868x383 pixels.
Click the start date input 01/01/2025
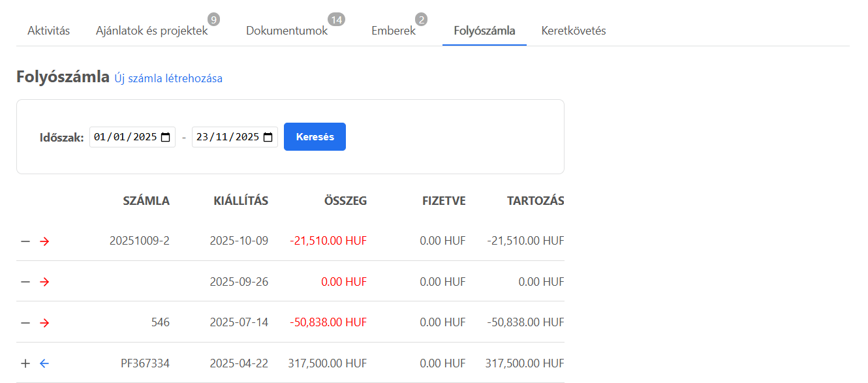pyautogui.click(x=125, y=137)
